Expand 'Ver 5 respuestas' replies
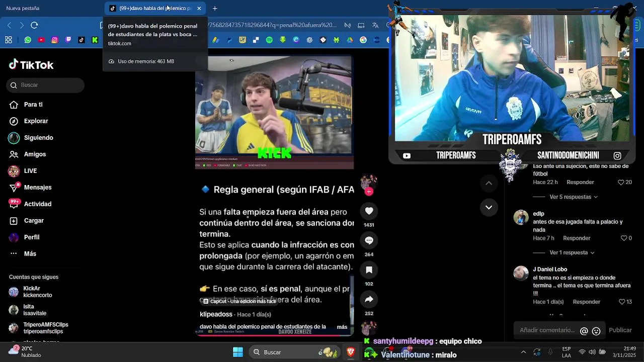The width and height of the screenshot is (644, 362). (x=574, y=197)
